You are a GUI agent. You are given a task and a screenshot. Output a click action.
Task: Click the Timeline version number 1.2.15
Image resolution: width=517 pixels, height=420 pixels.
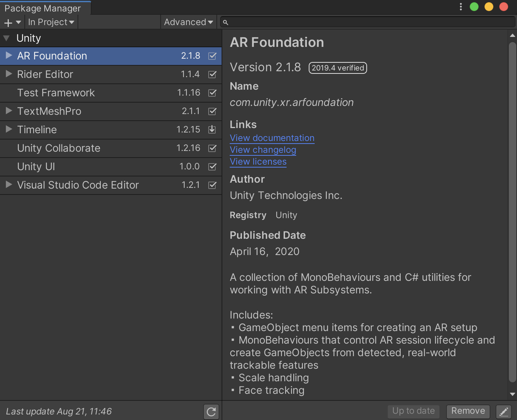[188, 130]
